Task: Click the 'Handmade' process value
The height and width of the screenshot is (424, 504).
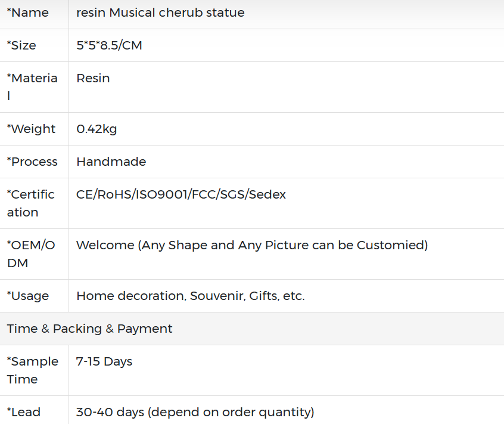Action: [111, 162]
